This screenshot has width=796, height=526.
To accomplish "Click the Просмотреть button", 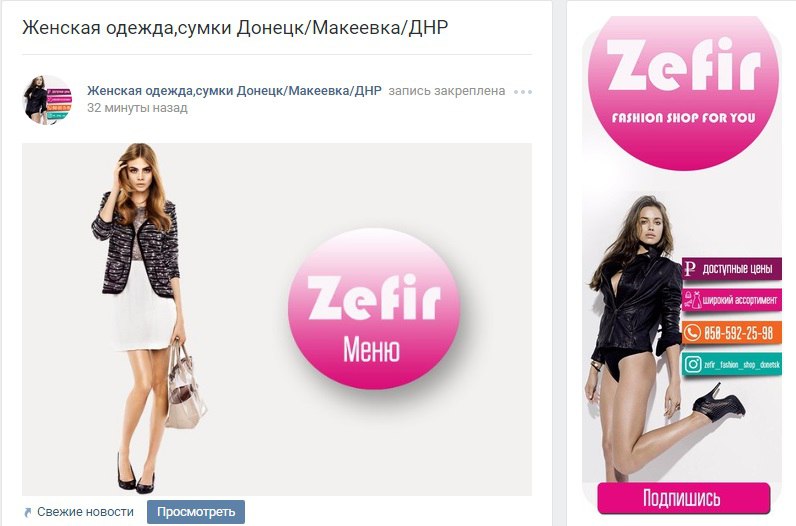I will pyautogui.click(x=195, y=512).
